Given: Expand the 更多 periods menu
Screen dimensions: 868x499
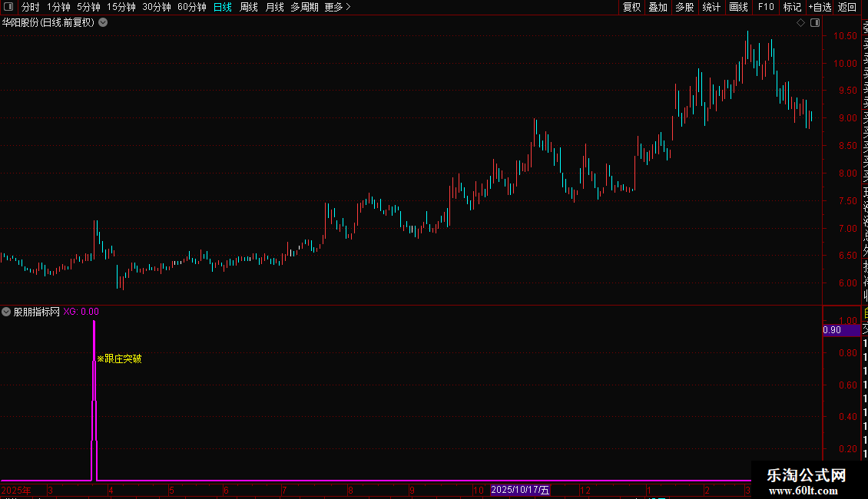Looking at the screenshot, I should (338, 7).
